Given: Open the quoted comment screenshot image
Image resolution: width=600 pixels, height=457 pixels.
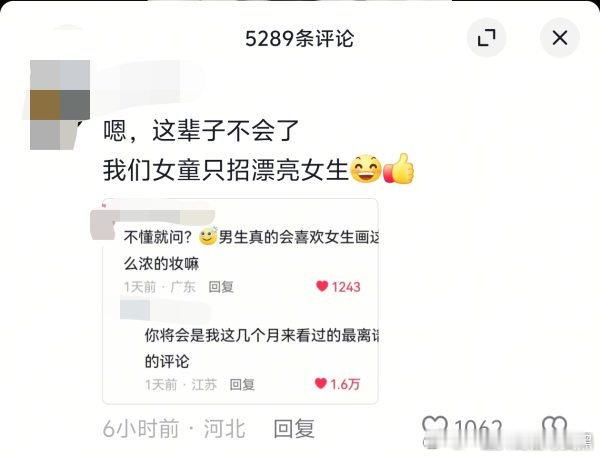Looking at the screenshot, I should pyautogui.click(x=240, y=301).
